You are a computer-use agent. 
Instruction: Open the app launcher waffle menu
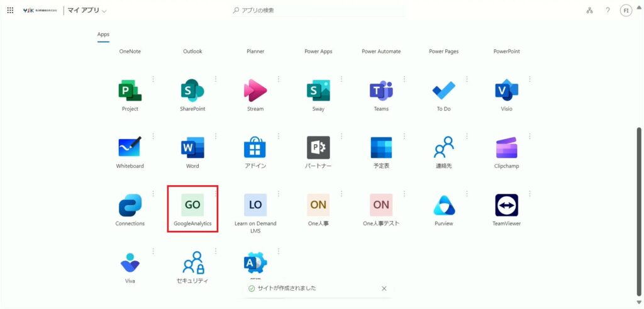coord(10,11)
